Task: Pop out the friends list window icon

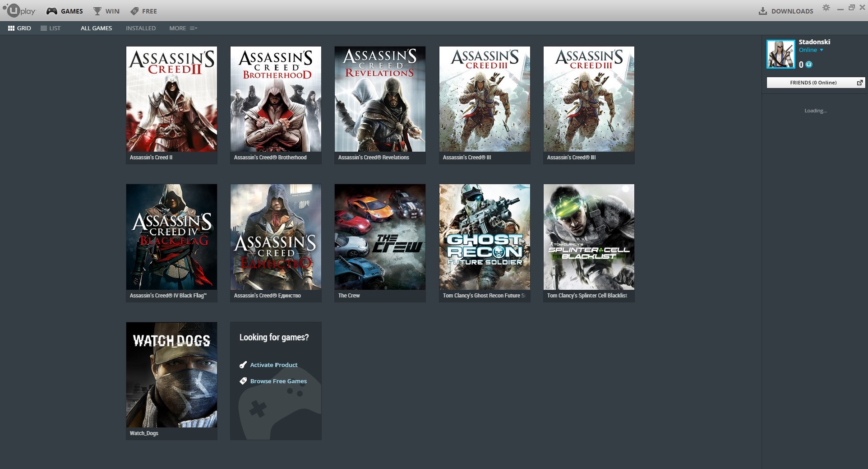Action: [859, 83]
